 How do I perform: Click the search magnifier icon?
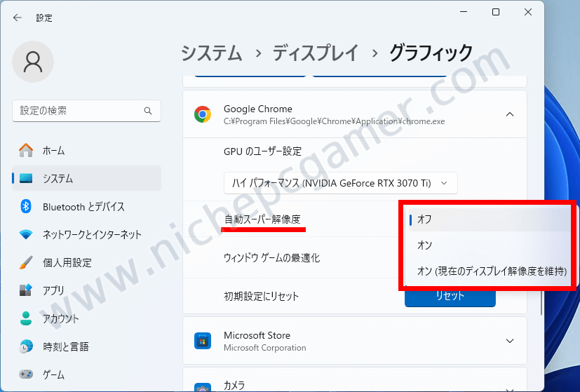click(x=147, y=111)
